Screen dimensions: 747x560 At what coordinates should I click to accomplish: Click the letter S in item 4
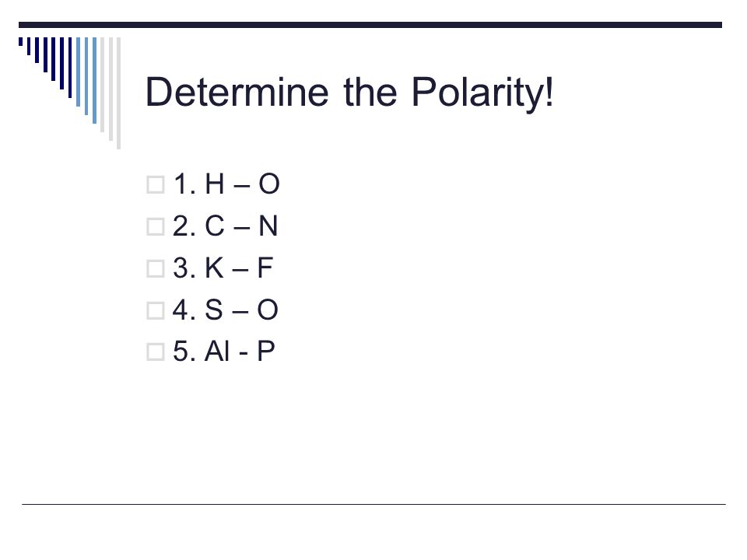[x=214, y=310]
